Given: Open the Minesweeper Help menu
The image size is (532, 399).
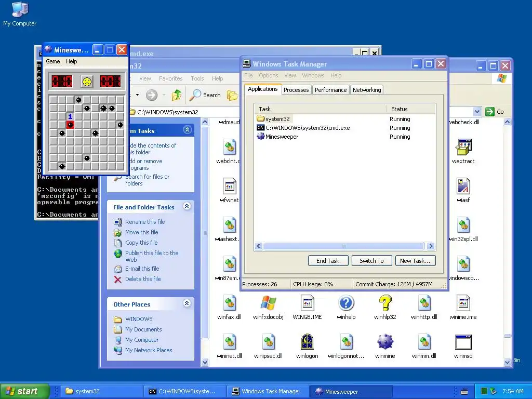Looking at the screenshot, I should (x=72, y=61).
